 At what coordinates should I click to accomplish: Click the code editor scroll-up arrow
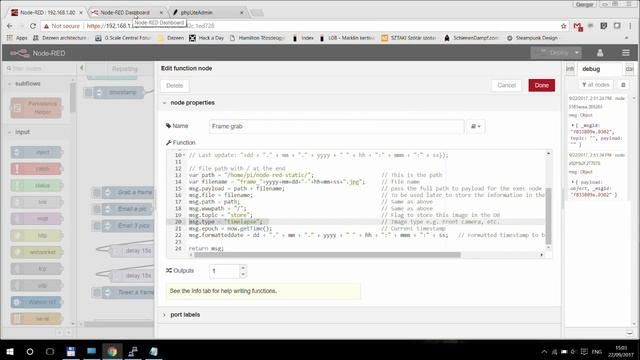pyautogui.click(x=548, y=153)
